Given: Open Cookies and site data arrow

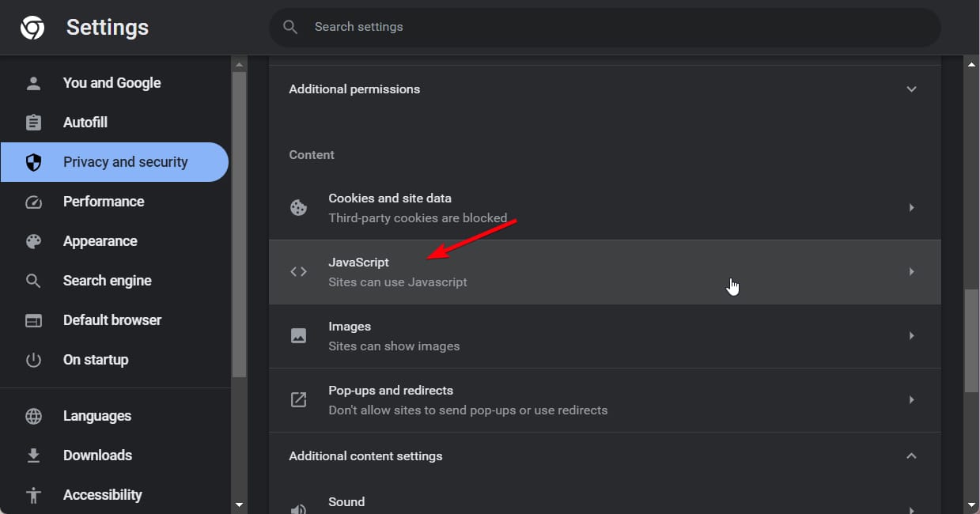Looking at the screenshot, I should 911,208.
